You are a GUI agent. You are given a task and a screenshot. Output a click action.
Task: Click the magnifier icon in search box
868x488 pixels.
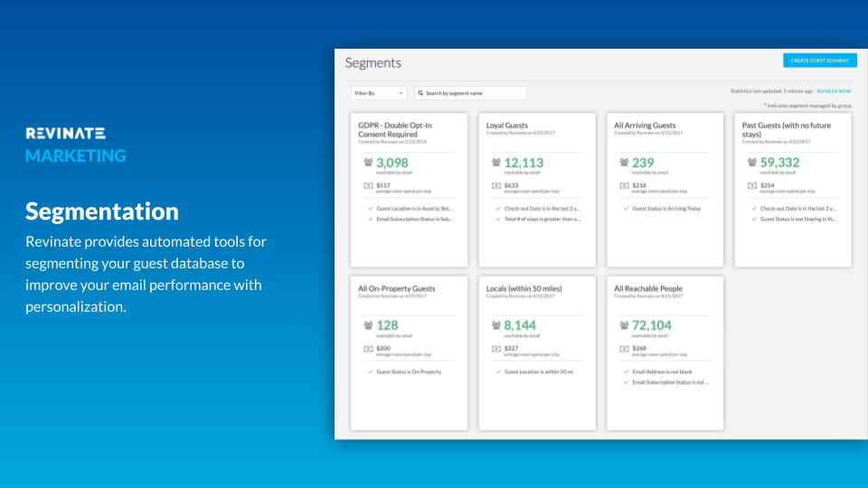[x=420, y=93]
